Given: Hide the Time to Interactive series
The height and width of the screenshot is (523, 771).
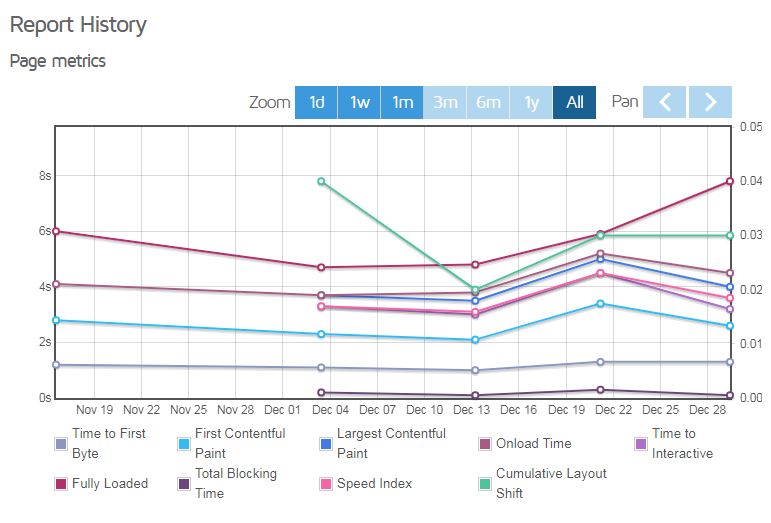Looking at the screenshot, I should pos(674,443).
